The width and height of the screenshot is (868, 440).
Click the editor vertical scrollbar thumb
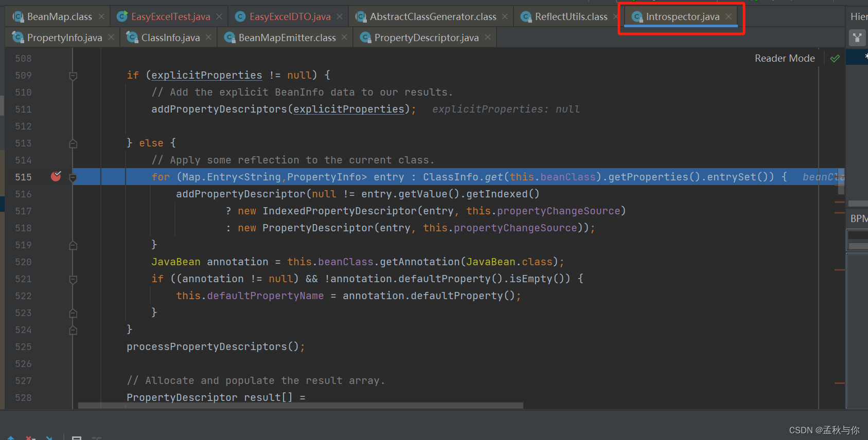click(x=841, y=181)
